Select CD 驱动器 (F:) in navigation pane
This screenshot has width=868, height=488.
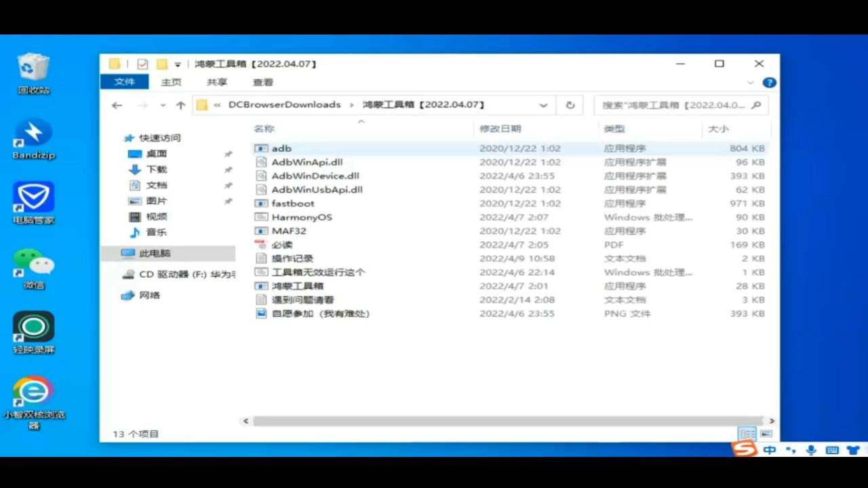(x=178, y=274)
